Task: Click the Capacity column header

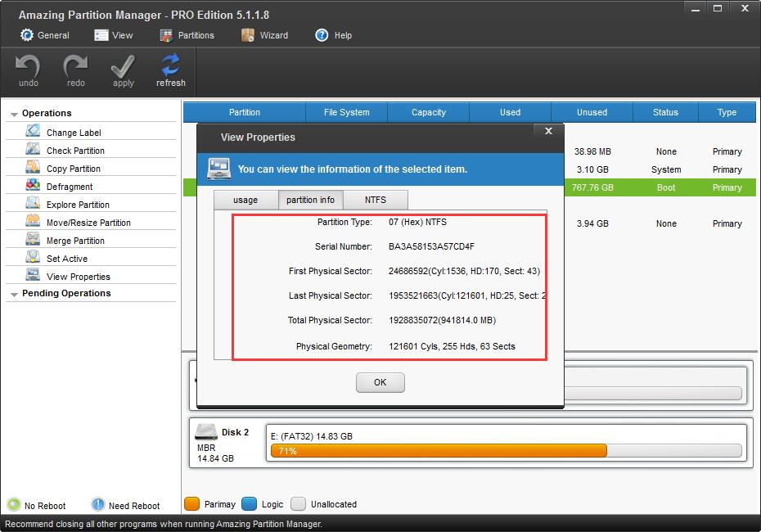Action: [x=429, y=112]
